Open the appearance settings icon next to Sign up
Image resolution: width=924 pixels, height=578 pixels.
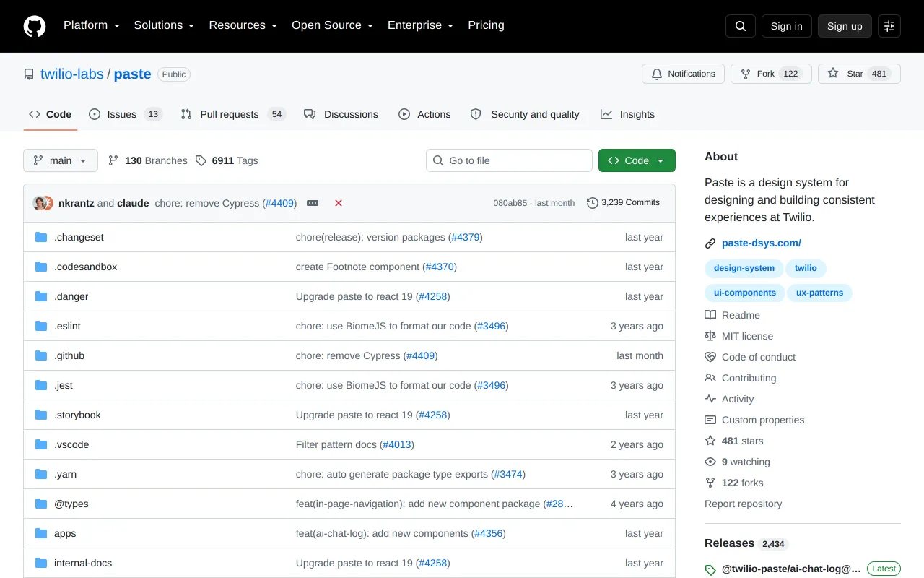pyautogui.click(x=889, y=26)
